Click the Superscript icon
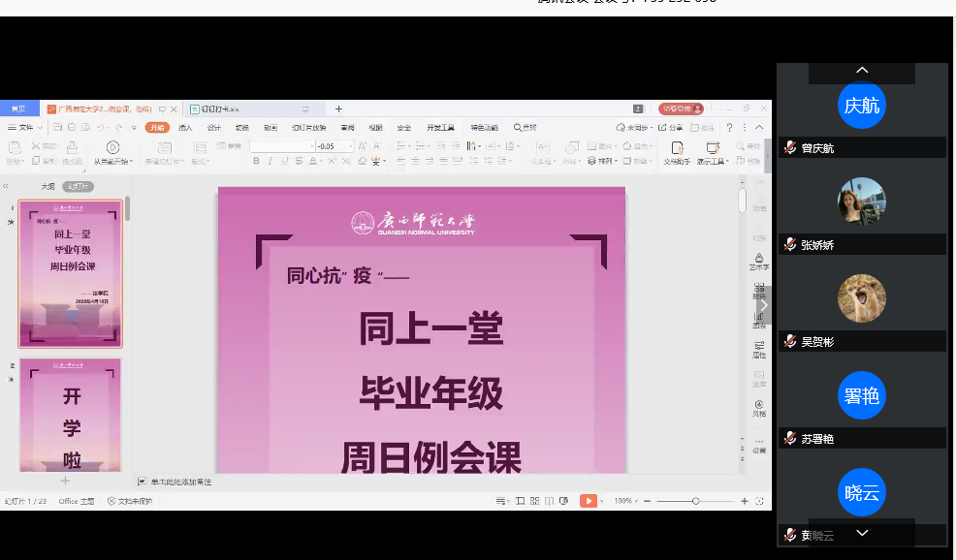This screenshot has width=956, height=560. [x=331, y=161]
